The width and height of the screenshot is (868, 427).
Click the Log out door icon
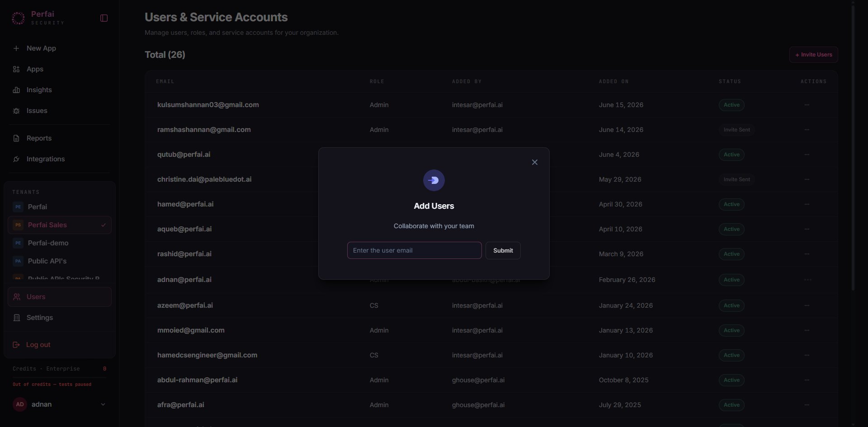[16, 345]
